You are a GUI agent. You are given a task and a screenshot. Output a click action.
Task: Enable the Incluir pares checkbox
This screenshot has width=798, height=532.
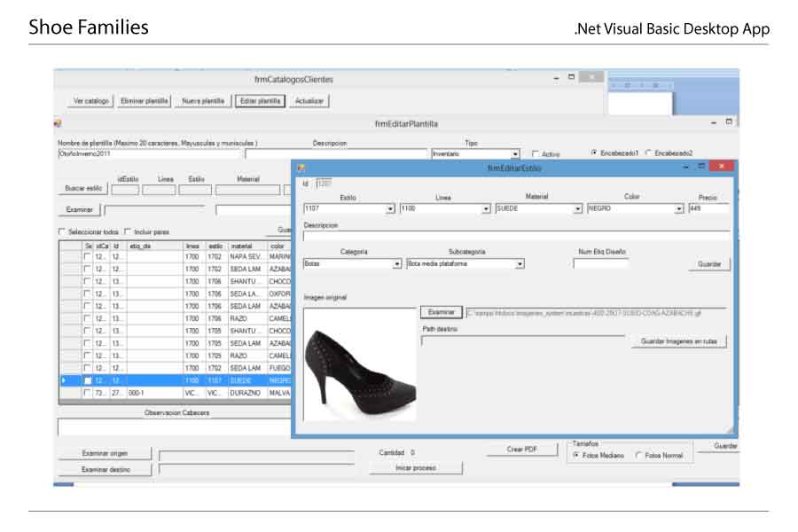pyautogui.click(x=128, y=231)
